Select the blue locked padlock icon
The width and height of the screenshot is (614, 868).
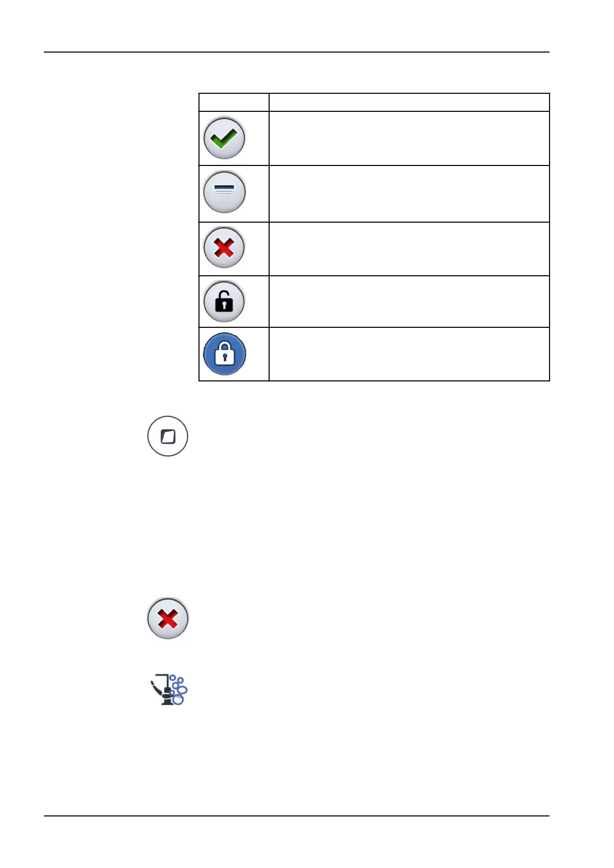pyautogui.click(x=224, y=354)
